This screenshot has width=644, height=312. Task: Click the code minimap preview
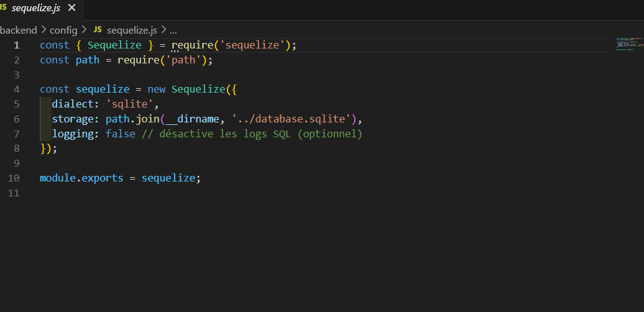click(x=630, y=44)
